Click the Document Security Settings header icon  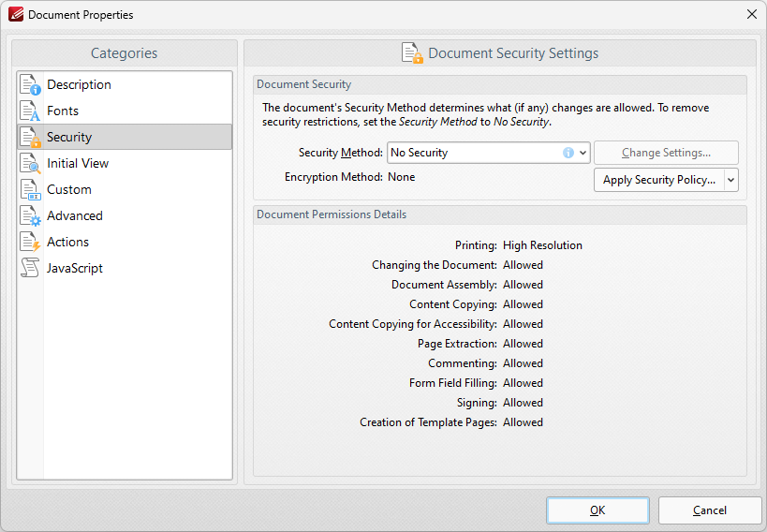coord(412,53)
